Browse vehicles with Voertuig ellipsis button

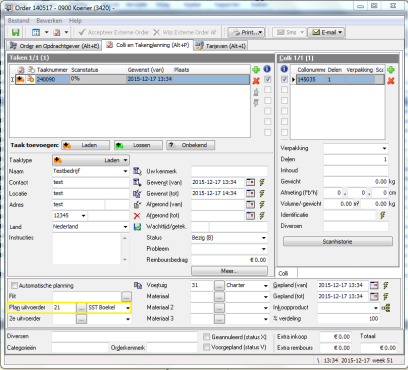click(x=219, y=286)
